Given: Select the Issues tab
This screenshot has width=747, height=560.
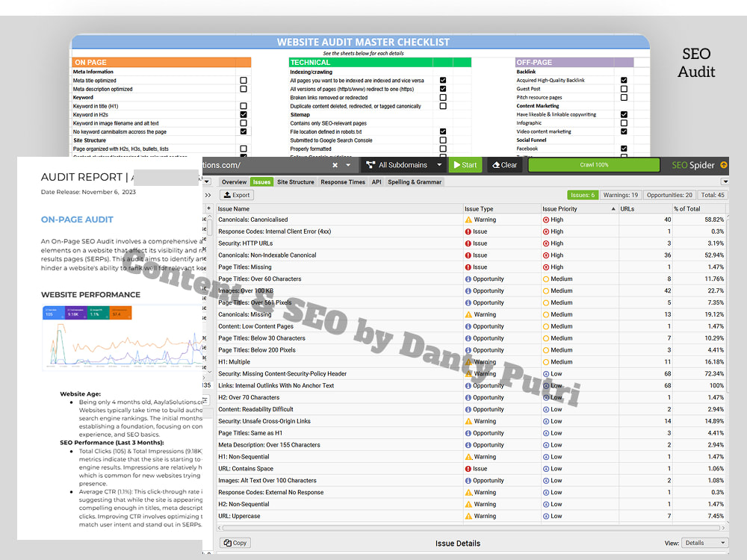Looking at the screenshot, I should tap(261, 182).
